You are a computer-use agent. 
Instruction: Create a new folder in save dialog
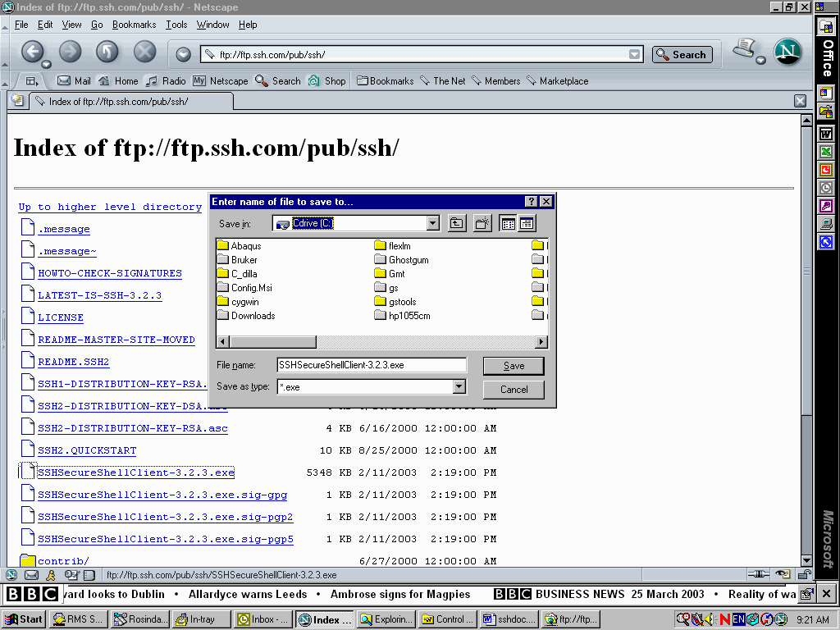click(x=482, y=223)
